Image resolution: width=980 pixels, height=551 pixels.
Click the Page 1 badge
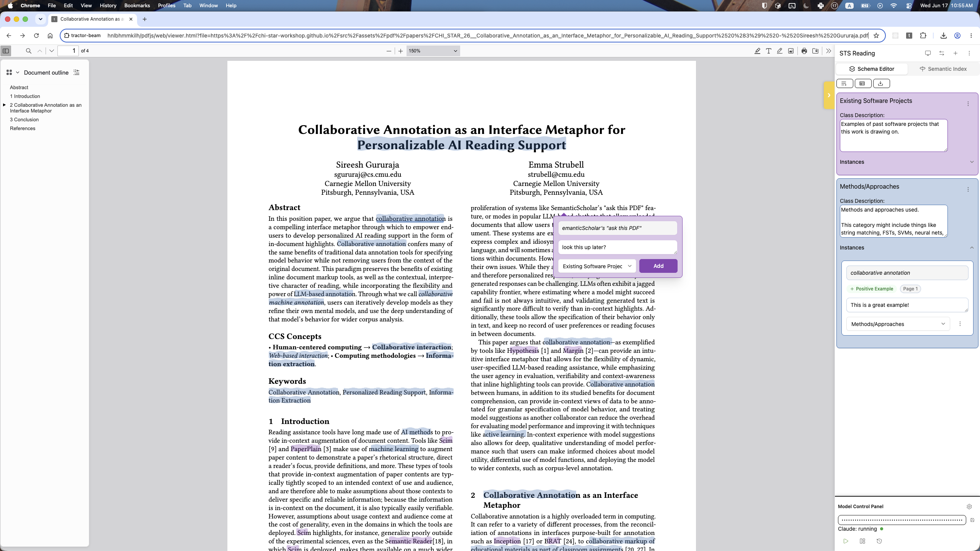click(910, 289)
